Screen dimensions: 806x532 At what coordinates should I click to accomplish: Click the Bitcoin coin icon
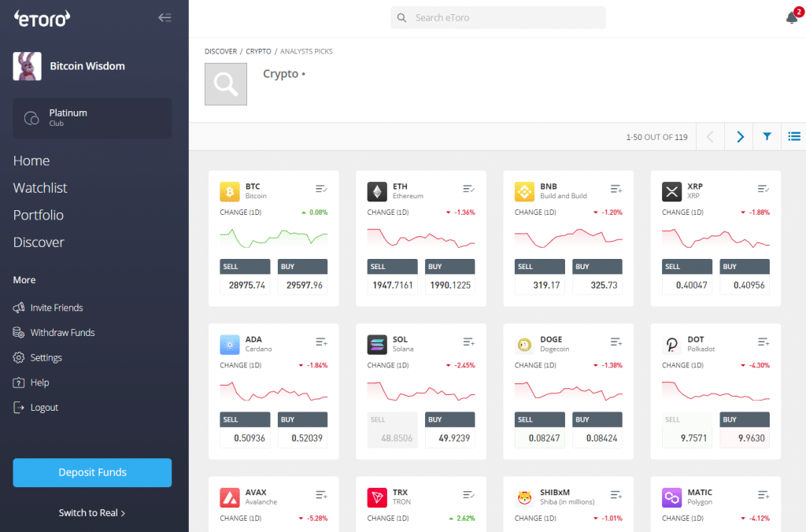pyautogui.click(x=230, y=191)
